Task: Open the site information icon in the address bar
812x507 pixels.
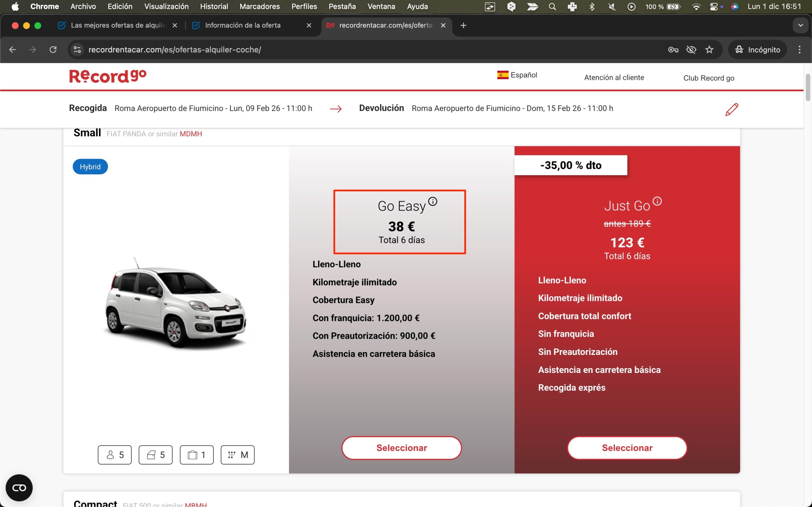Action: (77, 50)
